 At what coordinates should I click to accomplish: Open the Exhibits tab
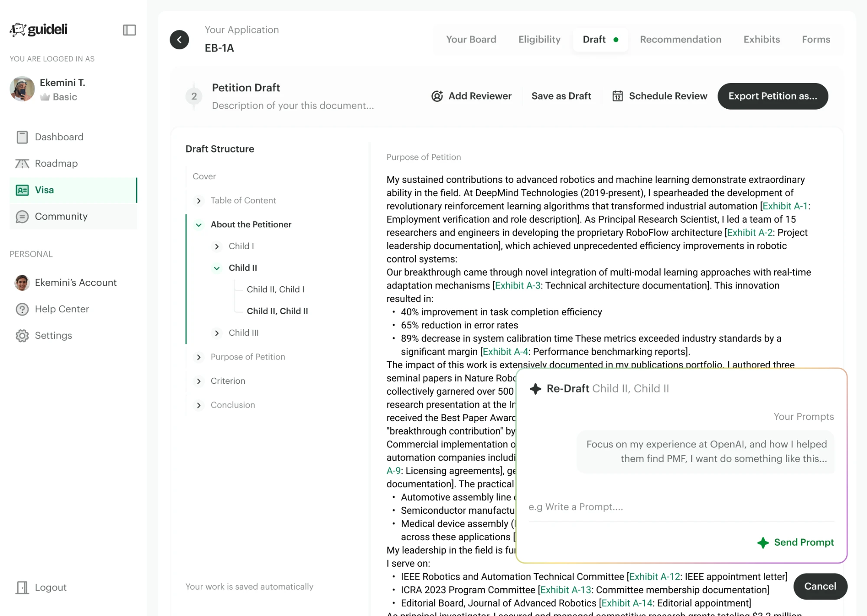pyautogui.click(x=762, y=39)
